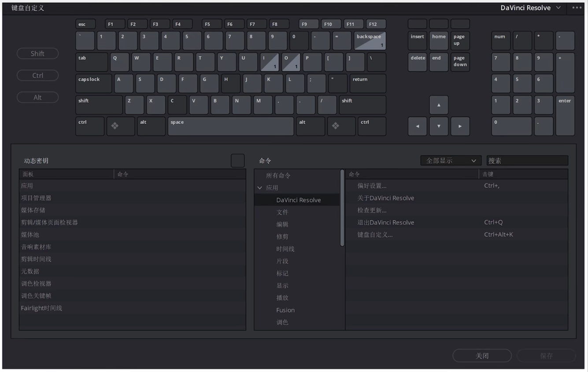
Task: Click the 搜索 search field
Action: [527, 161]
